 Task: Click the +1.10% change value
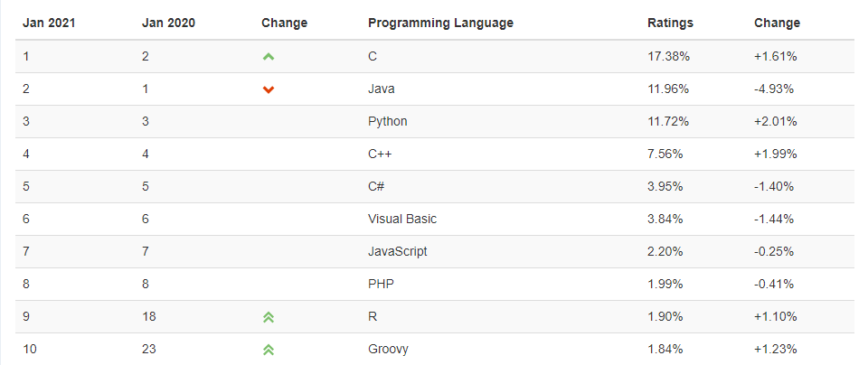click(x=776, y=317)
